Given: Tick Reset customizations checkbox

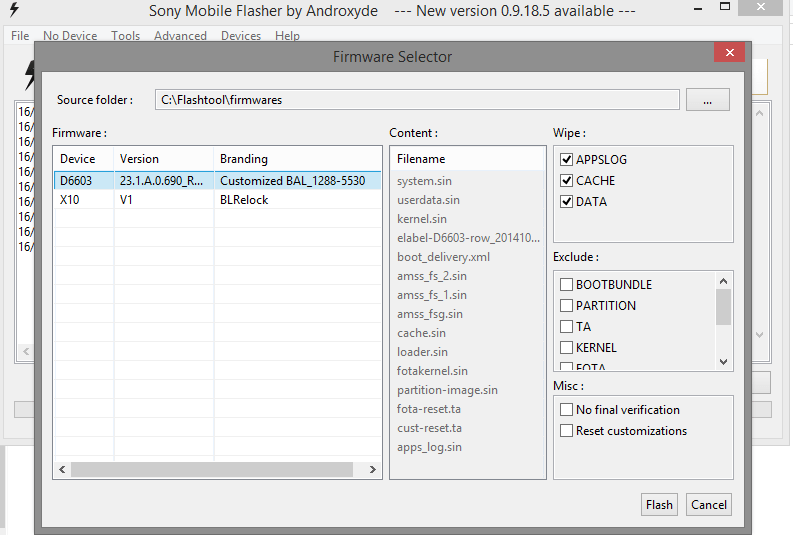Looking at the screenshot, I should 566,431.
